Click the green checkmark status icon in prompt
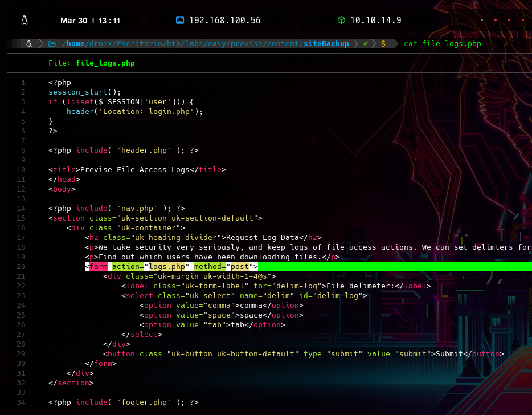Screen dimensions: 532x415 (x=366, y=44)
